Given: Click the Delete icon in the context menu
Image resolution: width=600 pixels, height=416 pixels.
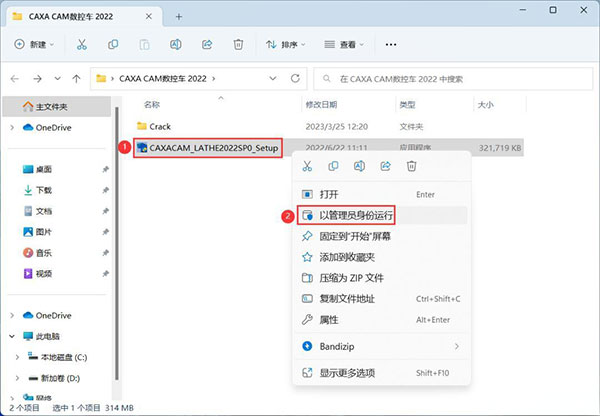Looking at the screenshot, I should 411,166.
